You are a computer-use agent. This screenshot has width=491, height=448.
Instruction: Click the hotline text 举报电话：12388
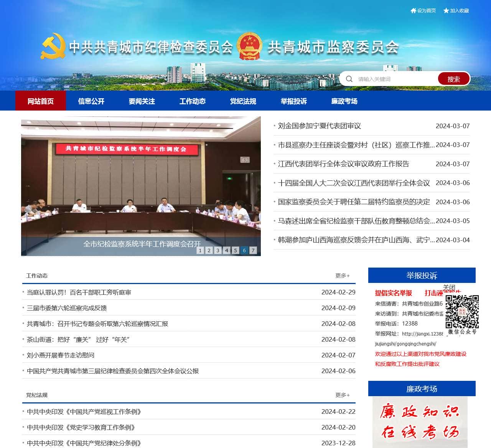point(396,324)
